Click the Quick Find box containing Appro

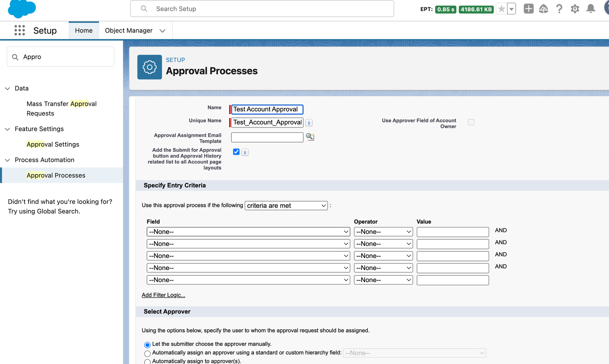tap(61, 57)
